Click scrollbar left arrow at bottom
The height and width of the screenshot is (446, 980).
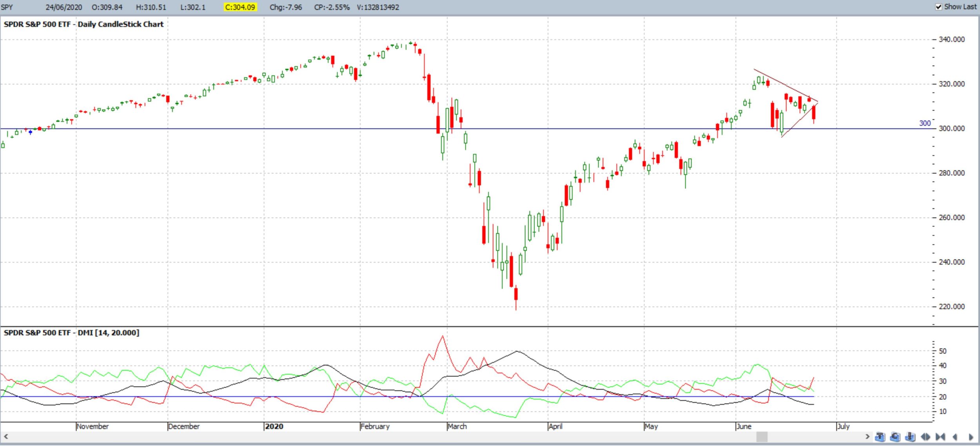[x=6, y=436]
